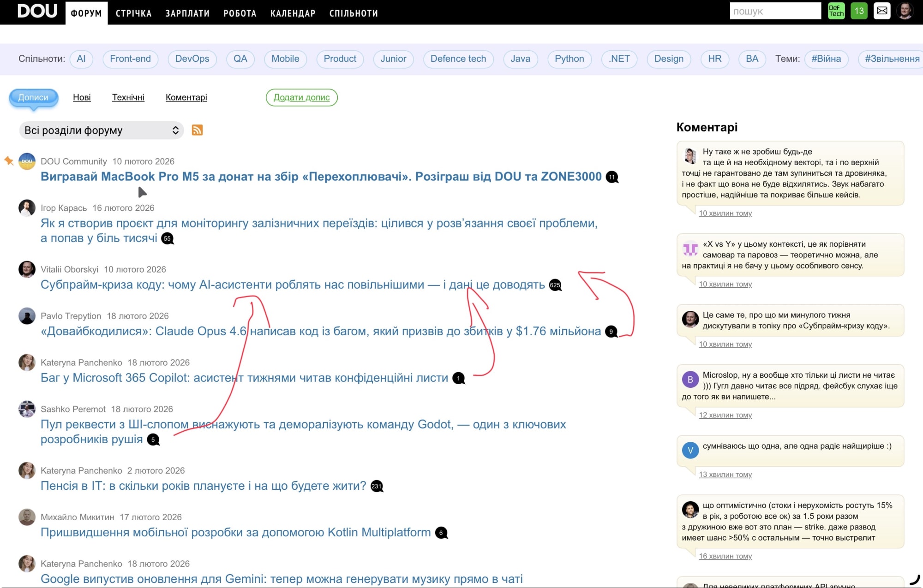
Task: Click the '#Війна' topic tag
Action: [826, 59]
